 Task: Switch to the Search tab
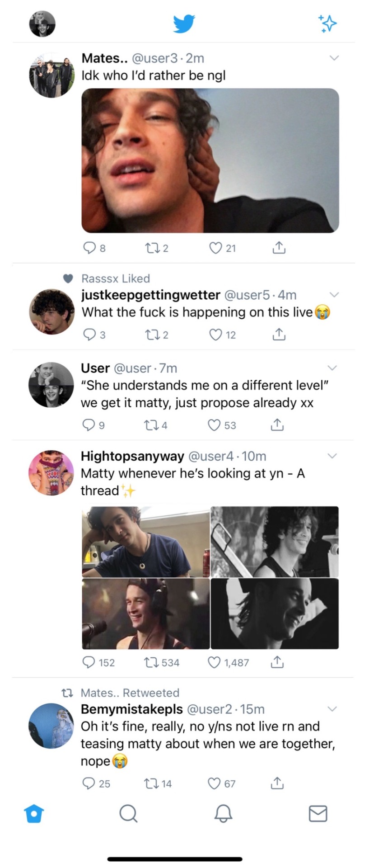128,813
